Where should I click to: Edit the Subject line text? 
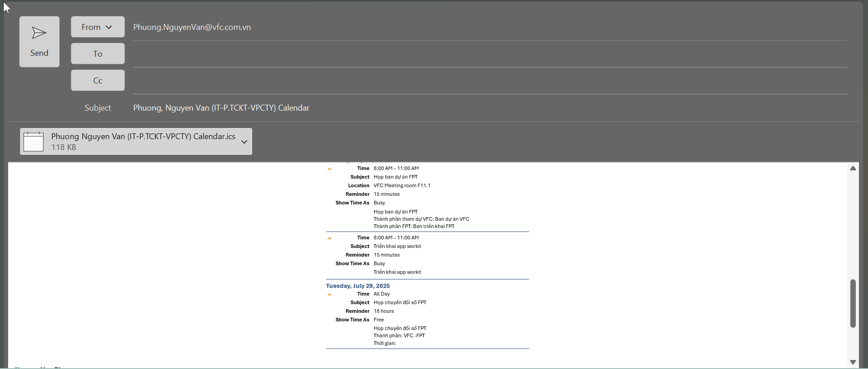pyautogui.click(x=221, y=108)
